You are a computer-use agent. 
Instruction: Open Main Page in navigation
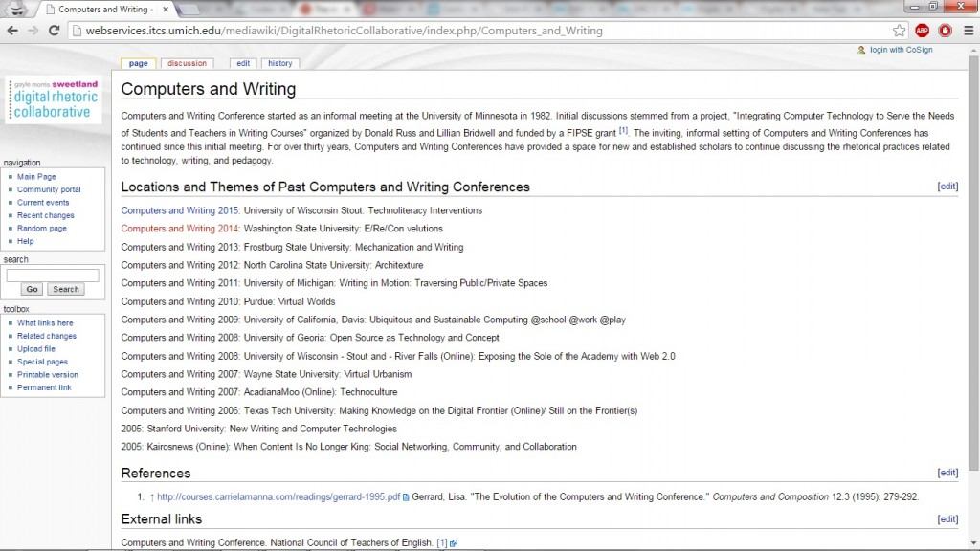click(x=36, y=177)
